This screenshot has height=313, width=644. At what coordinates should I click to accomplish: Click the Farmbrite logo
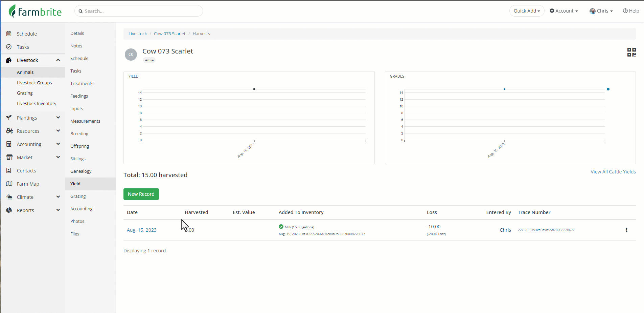tap(35, 11)
